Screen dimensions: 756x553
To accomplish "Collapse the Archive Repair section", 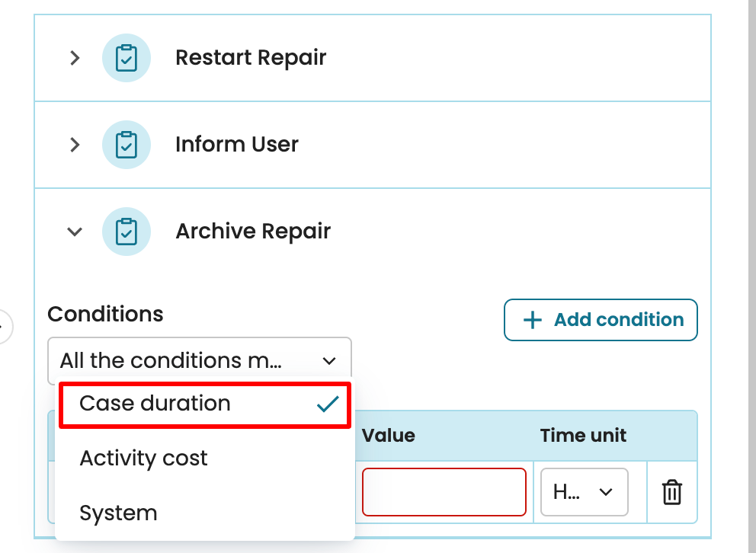I will pos(74,232).
